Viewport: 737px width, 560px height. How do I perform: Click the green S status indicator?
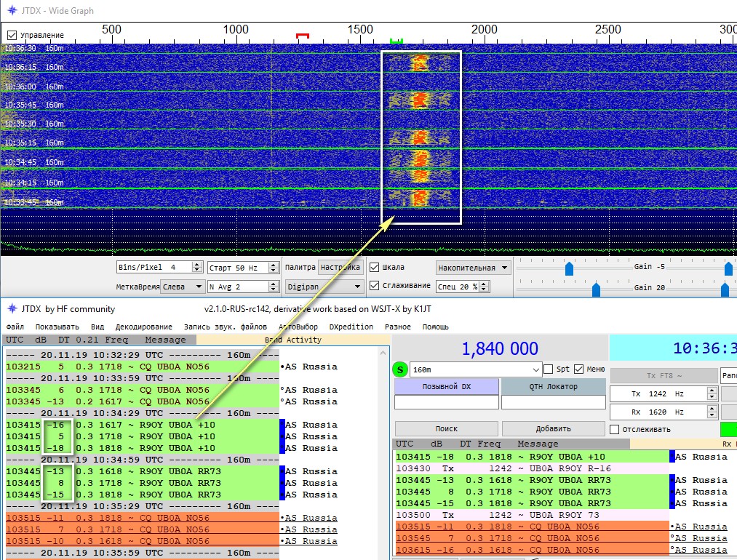pos(400,369)
